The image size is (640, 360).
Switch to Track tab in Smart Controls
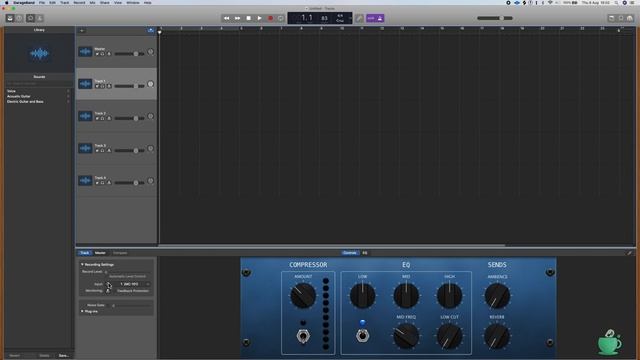pos(85,253)
